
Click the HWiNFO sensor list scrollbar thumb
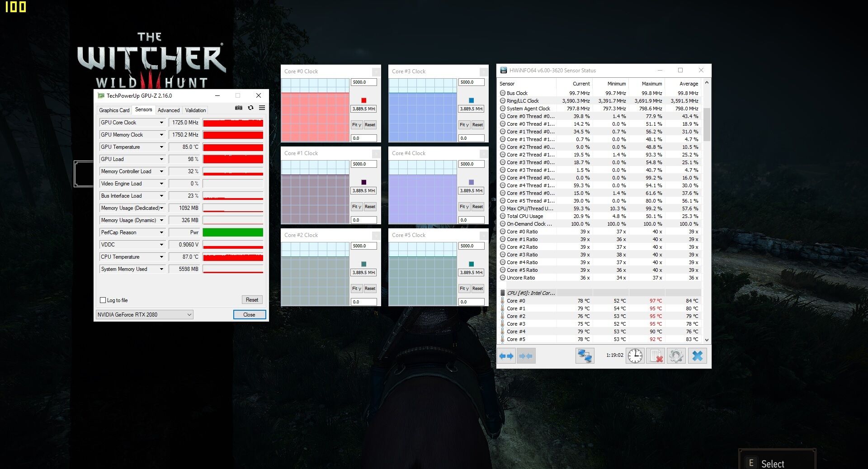point(707,125)
